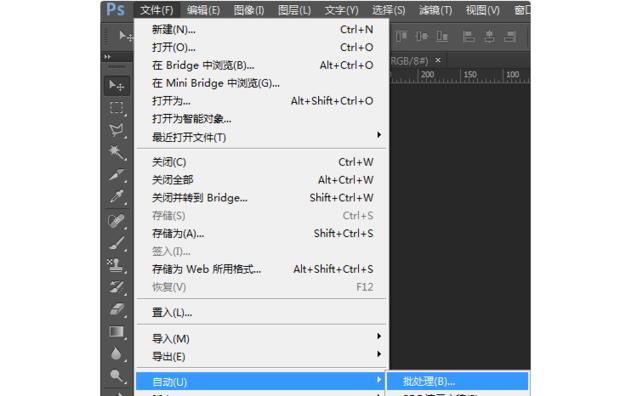Open the 编辑(E) menu

pyautogui.click(x=203, y=10)
